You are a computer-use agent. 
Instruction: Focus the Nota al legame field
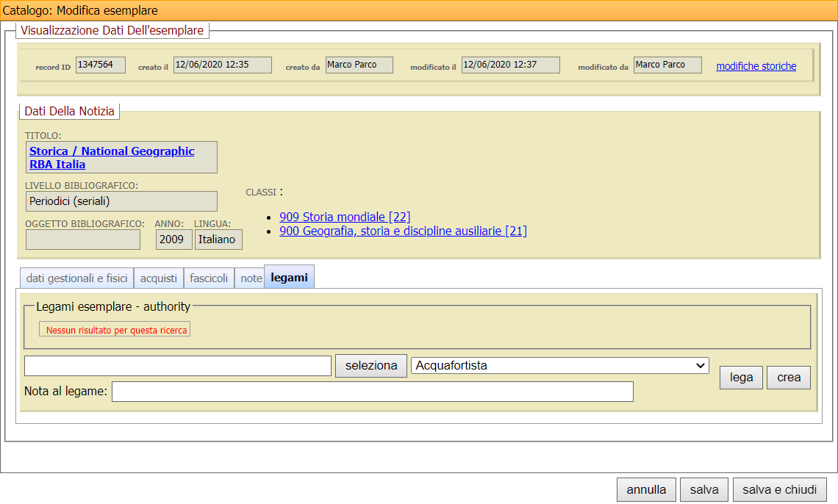tap(372, 392)
